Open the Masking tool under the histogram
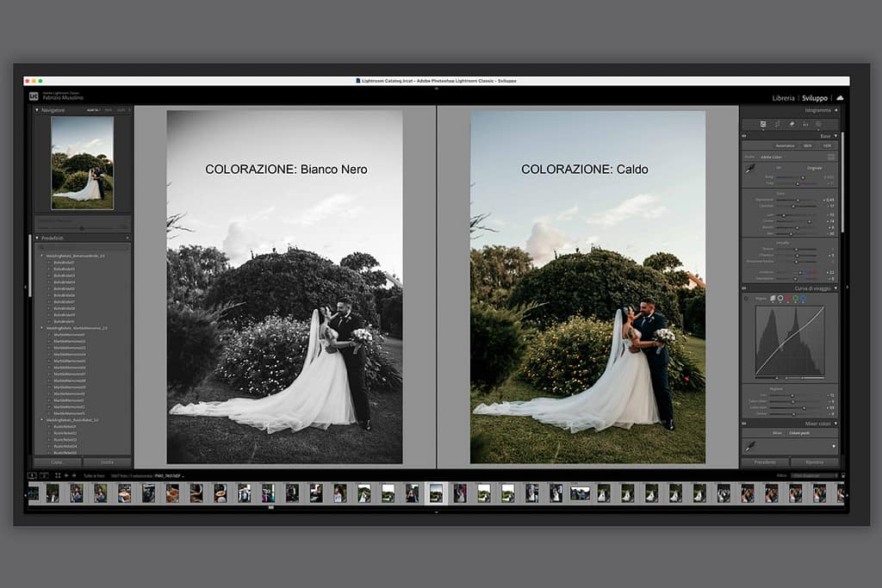Screen dimensions: 882x588 pyautogui.click(x=817, y=123)
